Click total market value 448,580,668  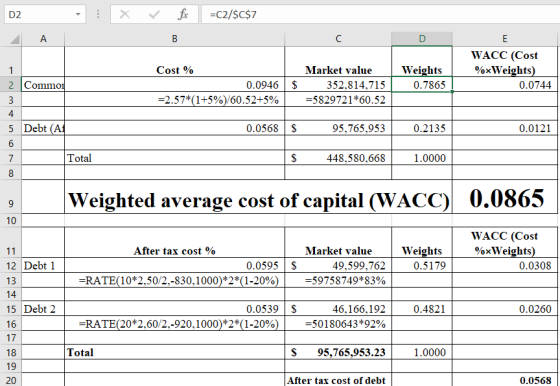click(356, 158)
